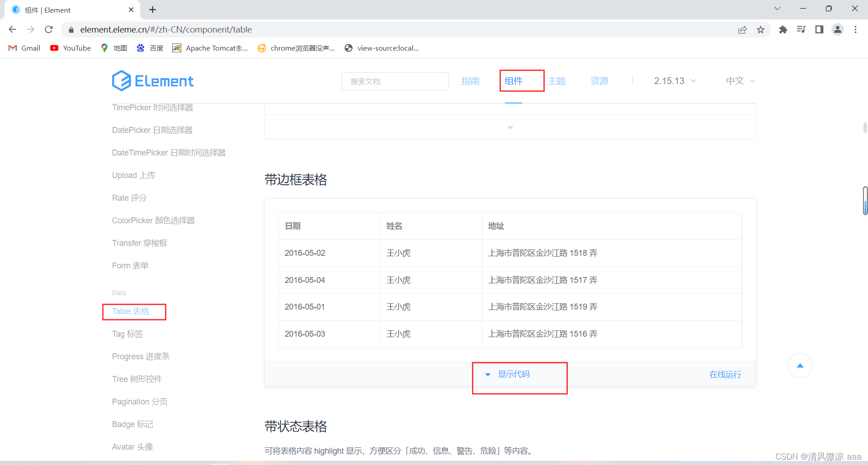
Task: Open the 2.15.13 version dropdown
Action: coord(675,81)
